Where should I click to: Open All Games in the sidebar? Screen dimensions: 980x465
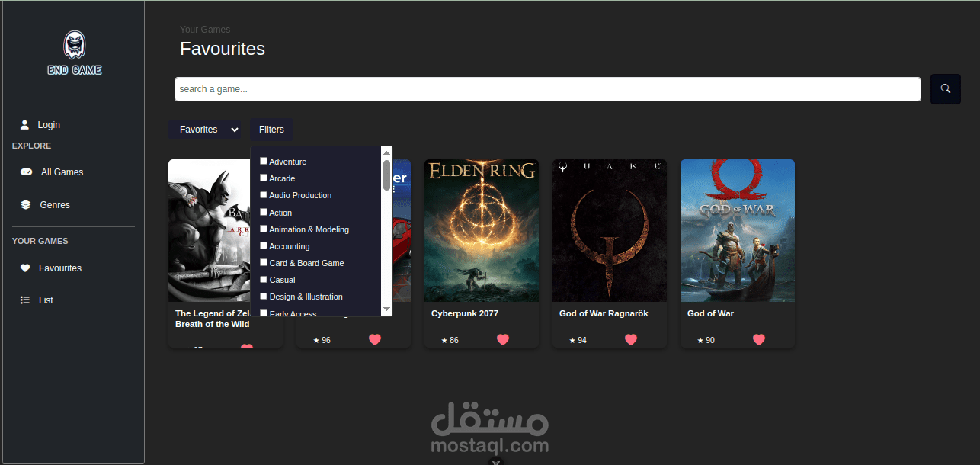62,172
